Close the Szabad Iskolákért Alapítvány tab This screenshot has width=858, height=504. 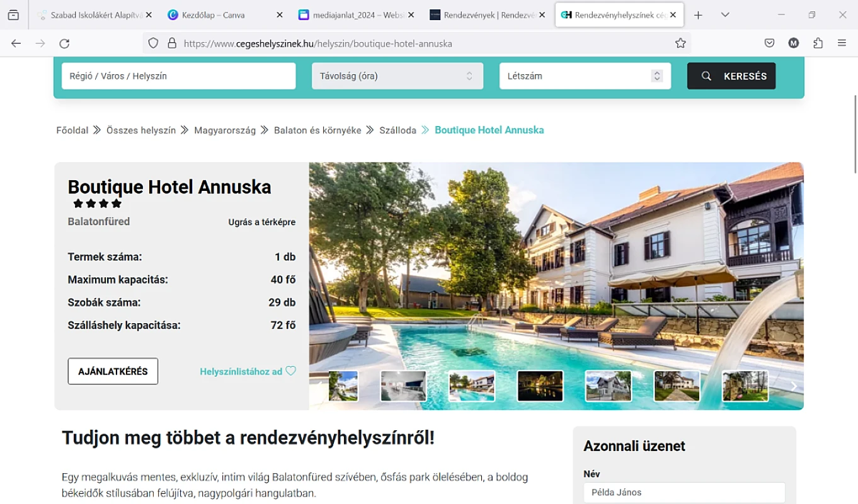[x=149, y=15]
